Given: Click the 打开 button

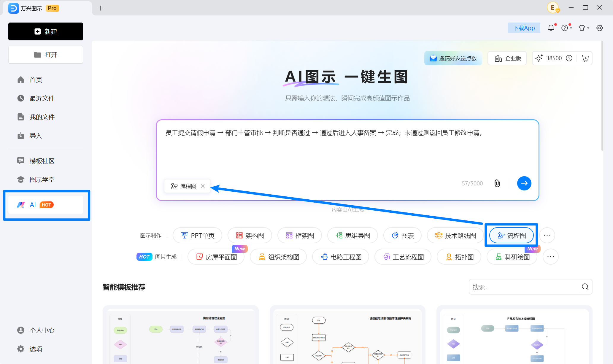Looking at the screenshot, I should (x=46, y=55).
